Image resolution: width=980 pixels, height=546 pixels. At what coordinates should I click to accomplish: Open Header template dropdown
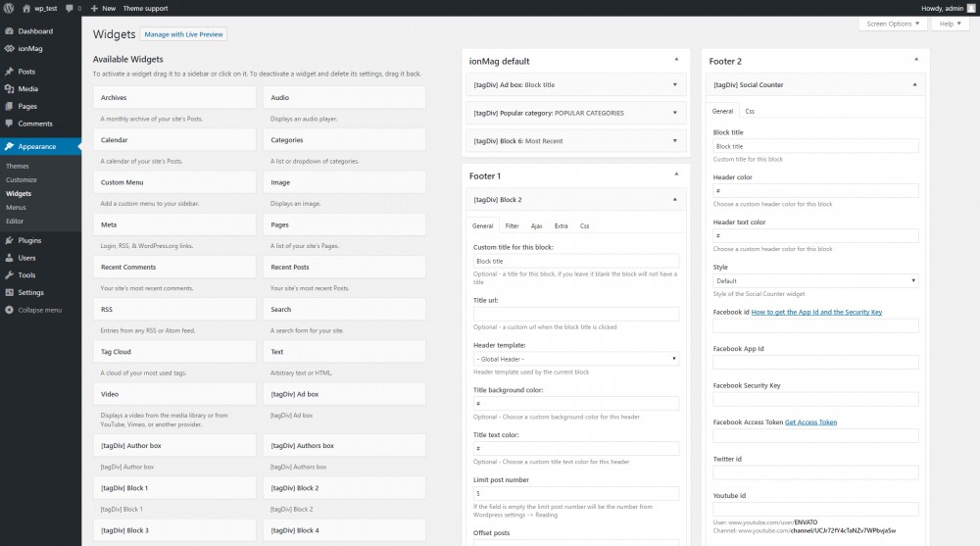pos(576,359)
